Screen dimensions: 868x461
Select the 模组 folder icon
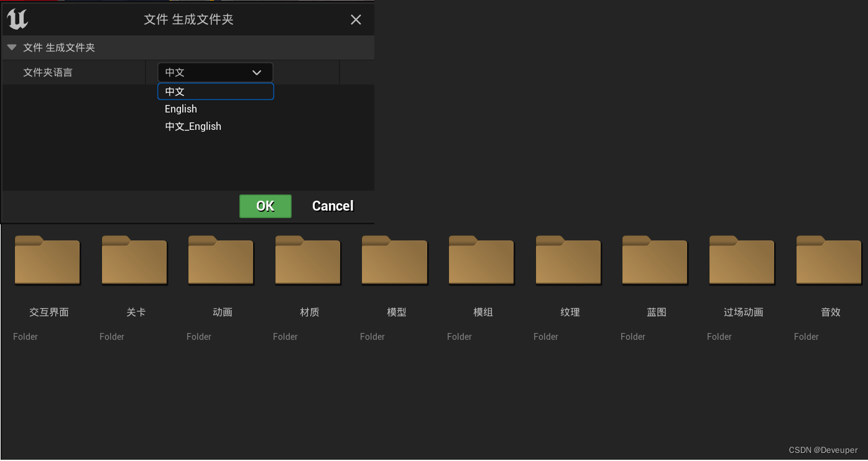coord(481,260)
